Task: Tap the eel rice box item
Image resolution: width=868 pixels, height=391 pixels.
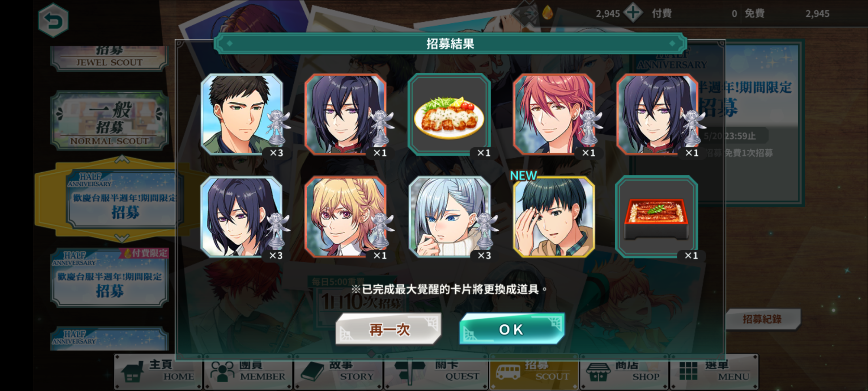Action: click(x=656, y=216)
